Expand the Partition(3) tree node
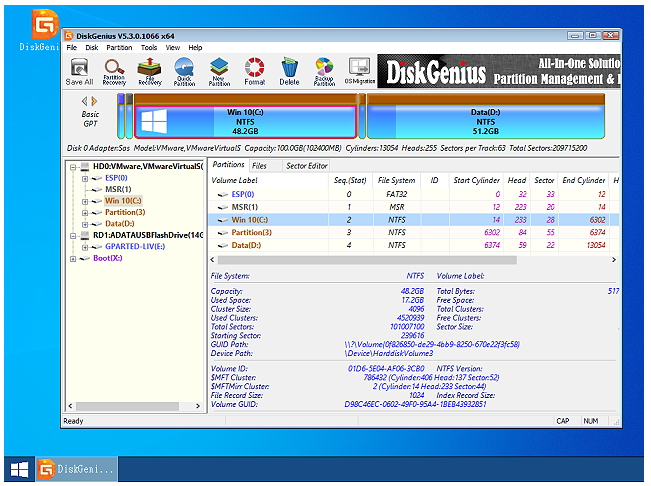 point(85,213)
